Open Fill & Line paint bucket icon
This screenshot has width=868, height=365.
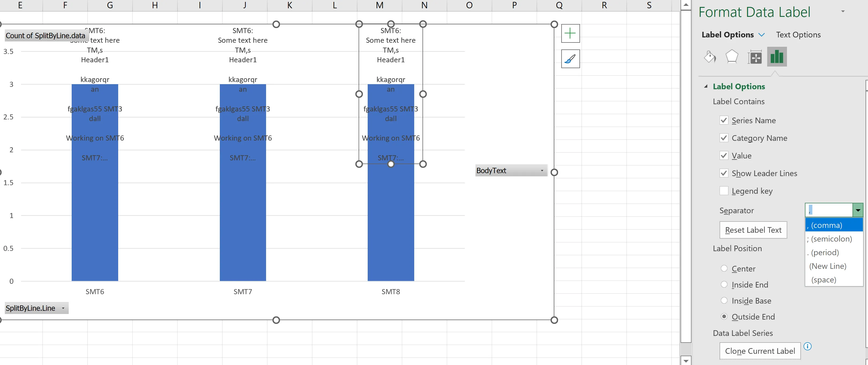pyautogui.click(x=710, y=57)
